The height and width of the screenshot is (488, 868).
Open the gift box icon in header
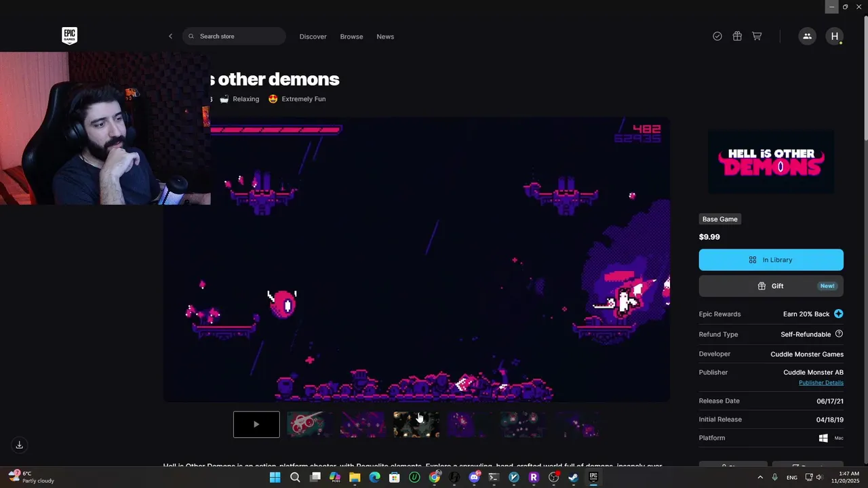point(737,37)
